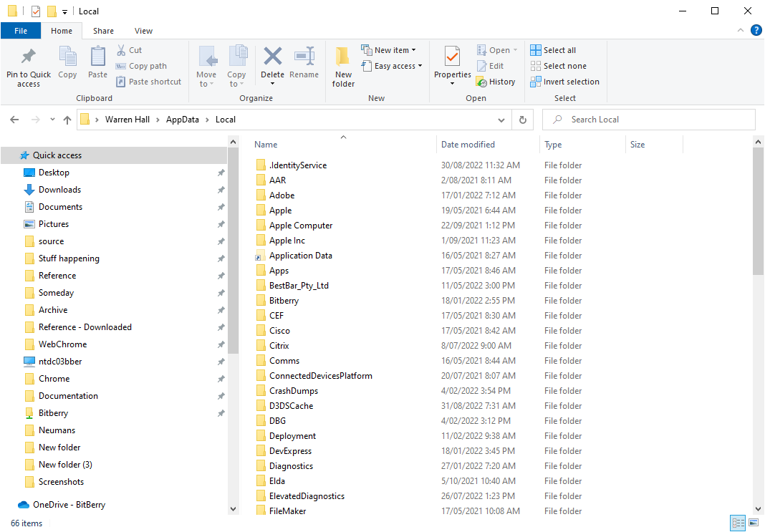This screenshot has height=532, width=765.
Task: Open the Move to dropdown
Action: coord(206,67)
